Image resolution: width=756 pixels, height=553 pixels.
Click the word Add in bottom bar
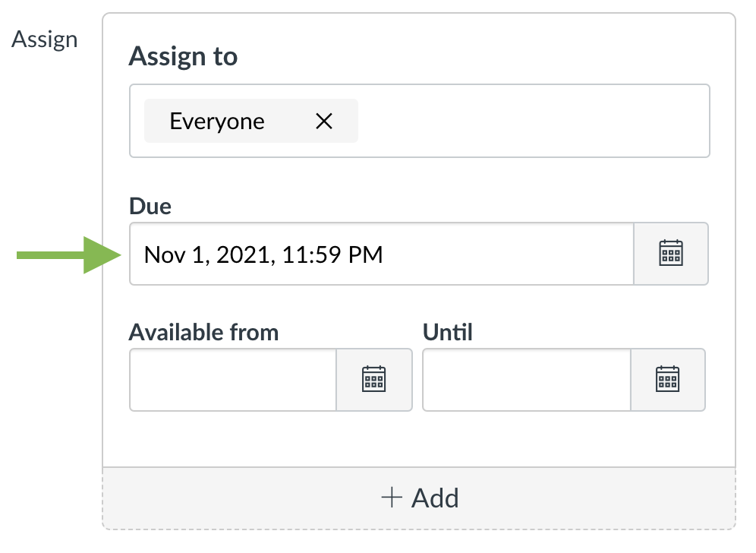[x=435, y=498]
